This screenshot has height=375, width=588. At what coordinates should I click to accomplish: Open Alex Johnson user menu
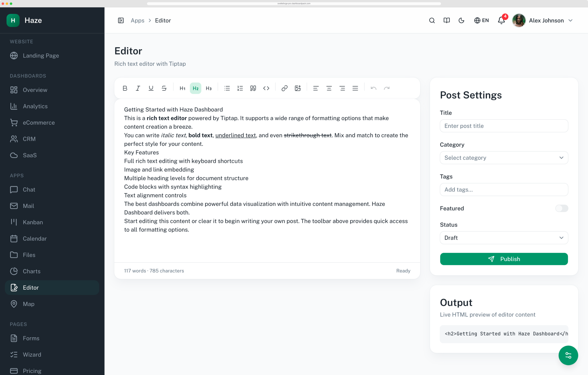(x=543, y=20)
